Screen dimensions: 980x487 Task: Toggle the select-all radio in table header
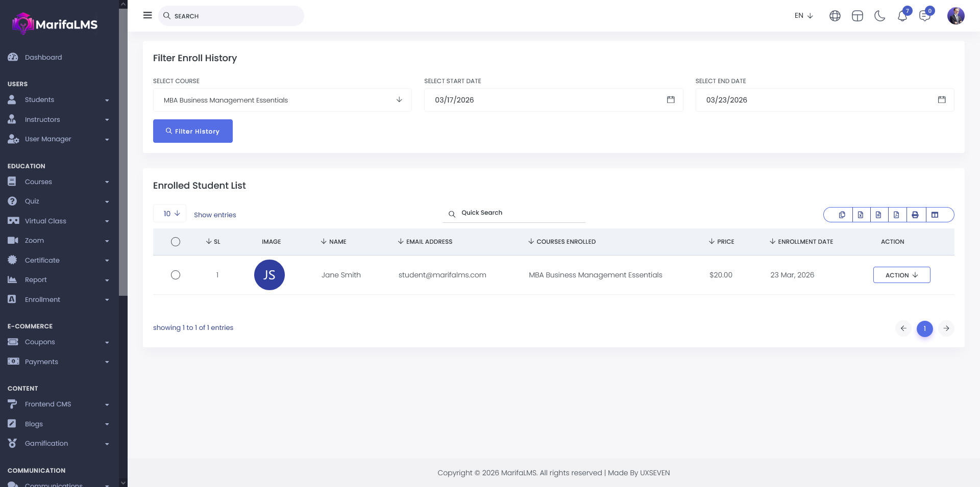(x=176, y=242)
